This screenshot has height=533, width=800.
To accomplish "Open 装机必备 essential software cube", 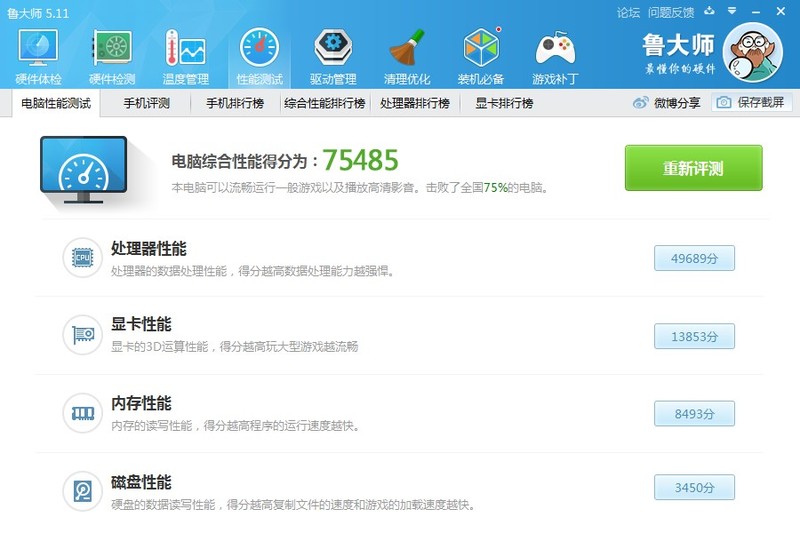I will click(481, 57).
